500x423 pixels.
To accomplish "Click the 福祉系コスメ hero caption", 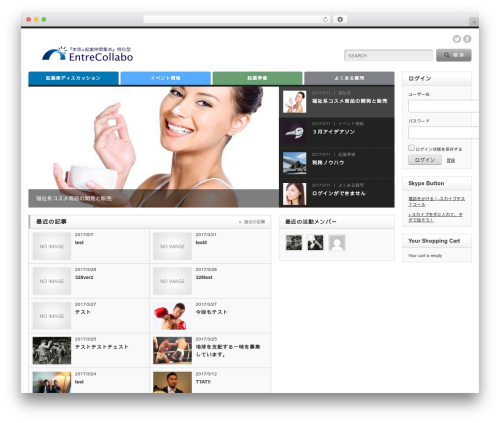I will [x=74, y=199].
